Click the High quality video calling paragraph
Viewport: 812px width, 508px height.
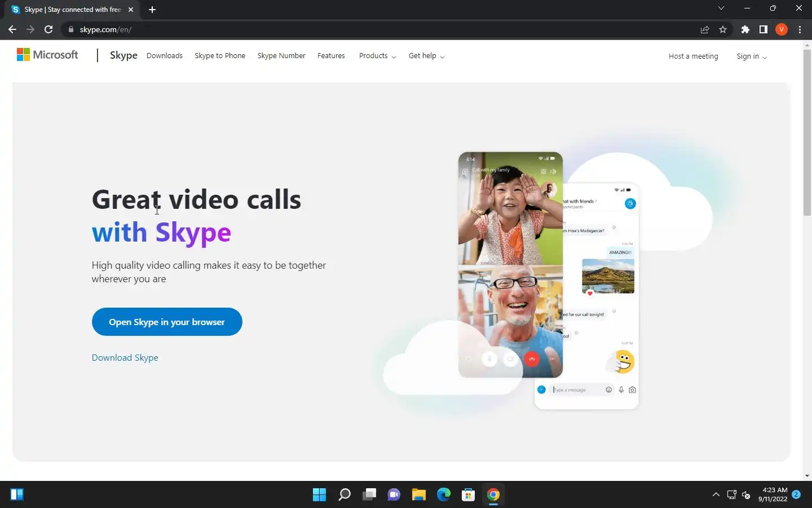click(x=209, y=272)
